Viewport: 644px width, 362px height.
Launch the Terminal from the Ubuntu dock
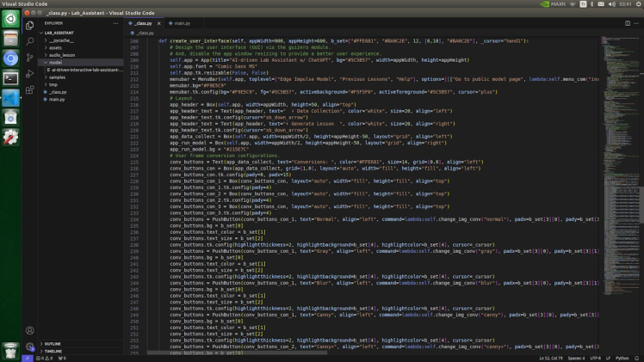pyautogui.click(x=10, y=78)
